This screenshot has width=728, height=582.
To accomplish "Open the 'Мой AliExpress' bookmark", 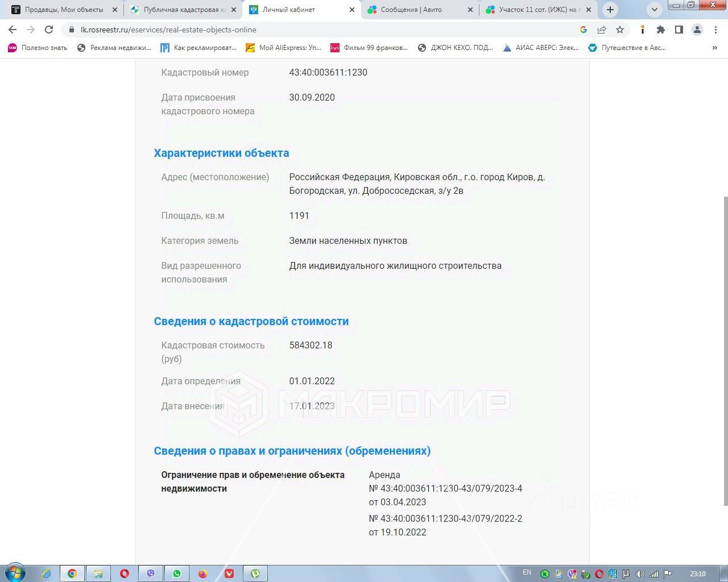I will [284, 48].
